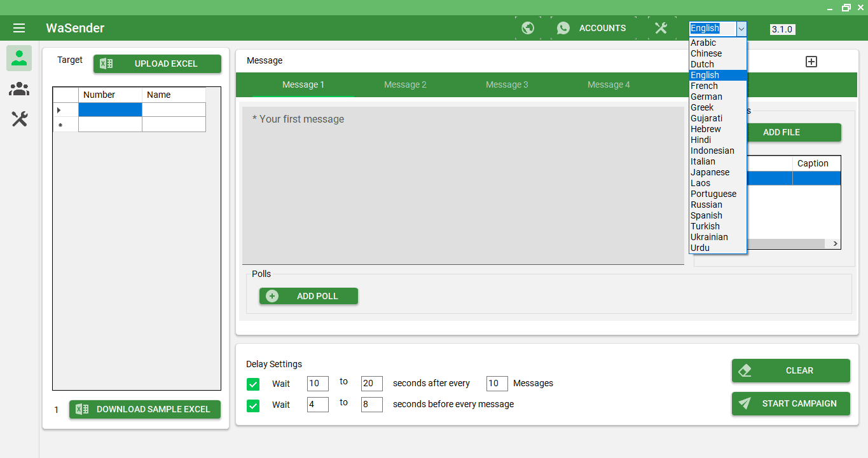Click the per-message wait field showing 8
Viewport: 868px width, 458px height.
[x=371, y=404]
